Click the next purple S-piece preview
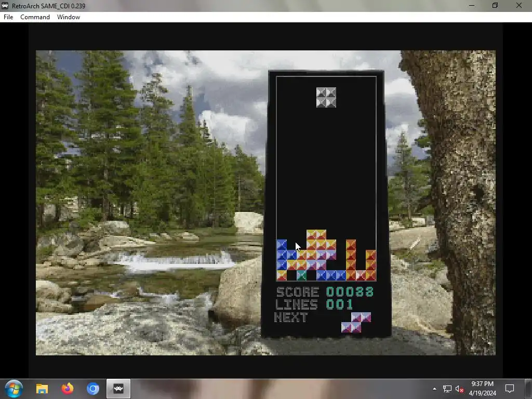Screen dimensions: 532x399 (356, 322)
